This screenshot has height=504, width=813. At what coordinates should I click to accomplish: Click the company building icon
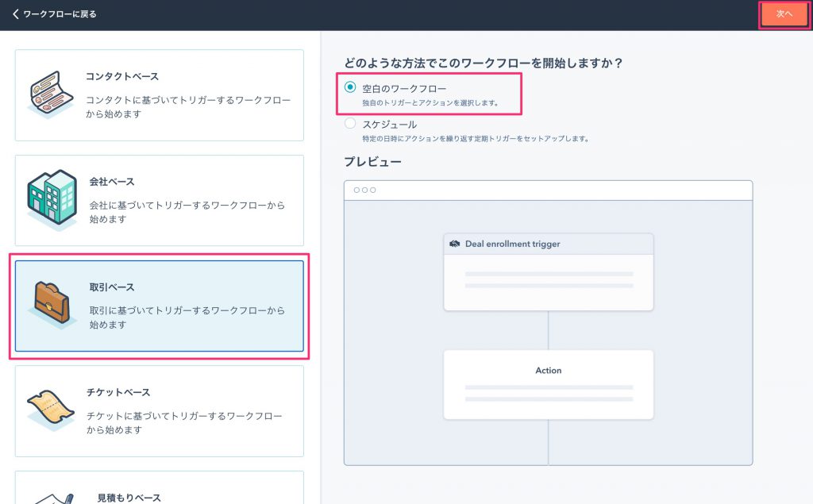coord(52,200)
